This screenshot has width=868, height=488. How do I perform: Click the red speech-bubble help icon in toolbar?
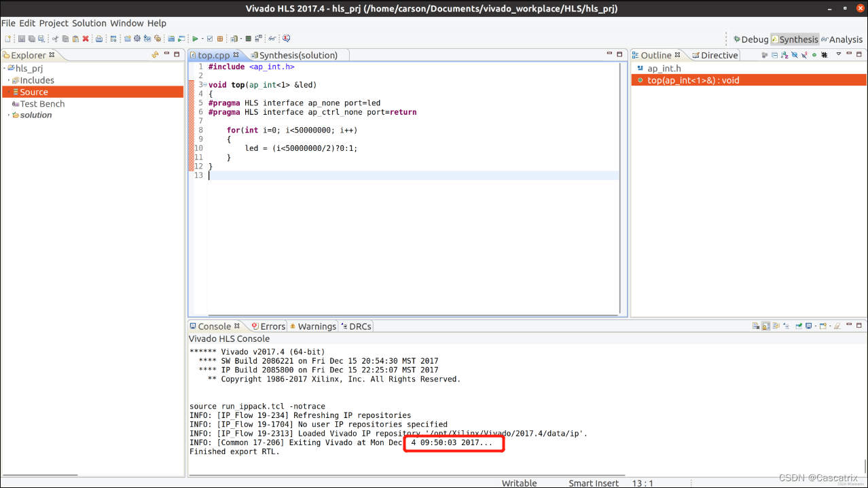click(x=286, y=39)
